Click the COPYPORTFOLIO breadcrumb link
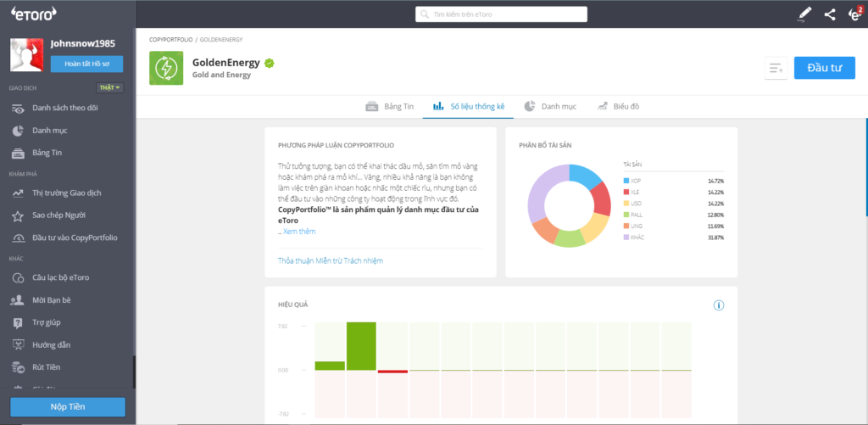 (x=171, y=40)
